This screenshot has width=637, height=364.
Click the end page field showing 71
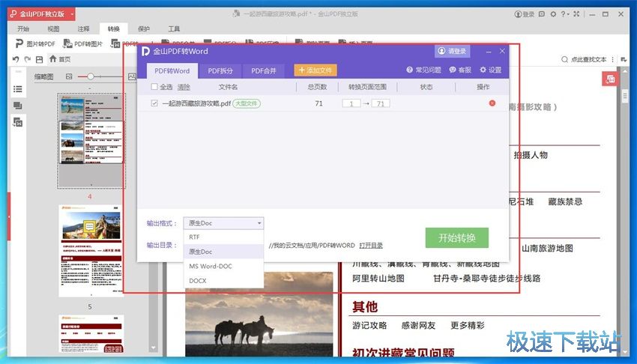point(381,103)
